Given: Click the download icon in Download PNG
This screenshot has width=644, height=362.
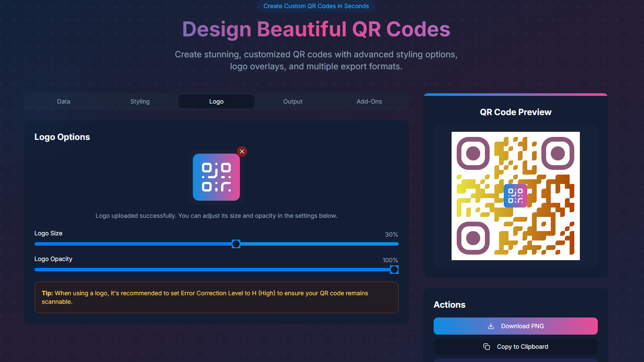Looking at the screenshot, I should point(491,326).
